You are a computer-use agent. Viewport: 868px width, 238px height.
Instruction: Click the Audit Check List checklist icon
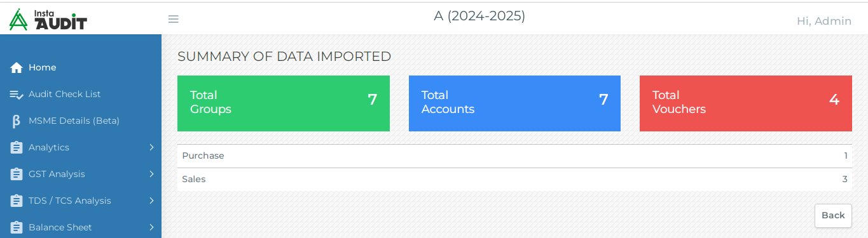click(17, 94)
